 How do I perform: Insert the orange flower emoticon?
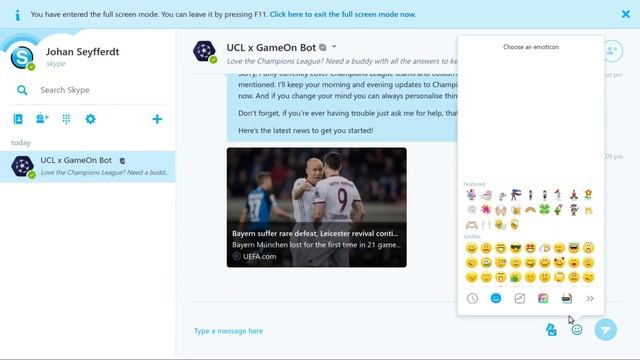pyautogui.click(x=588, y=195)
